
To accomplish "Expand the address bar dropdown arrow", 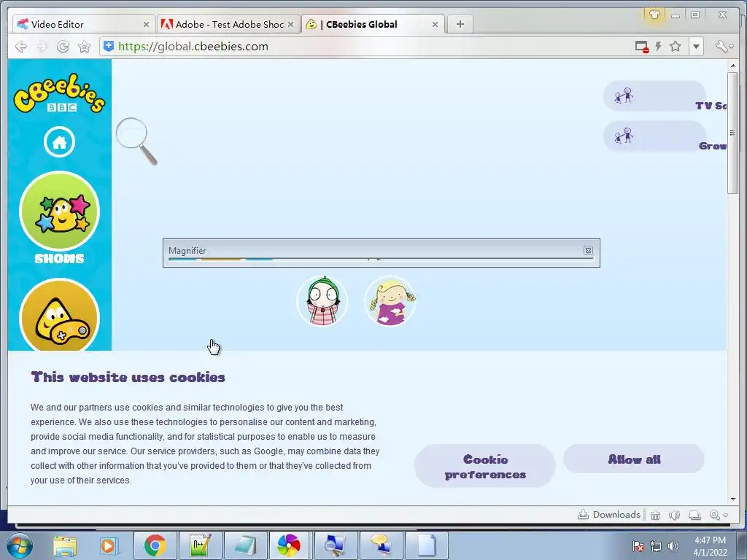I will (697, 46).
